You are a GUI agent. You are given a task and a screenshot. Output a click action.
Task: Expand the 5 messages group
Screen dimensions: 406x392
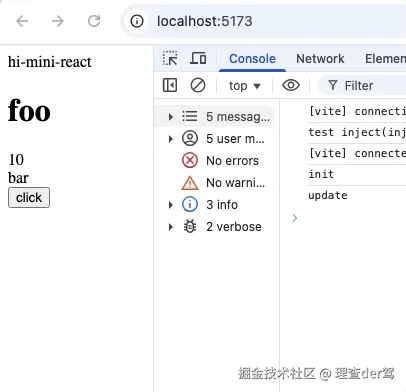pos(171,117)
